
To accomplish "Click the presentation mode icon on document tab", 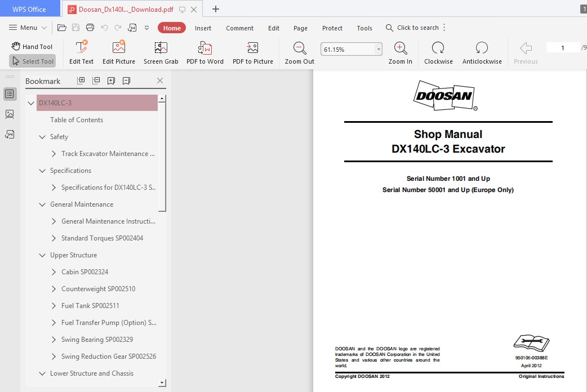I will (x=182, y=10).
